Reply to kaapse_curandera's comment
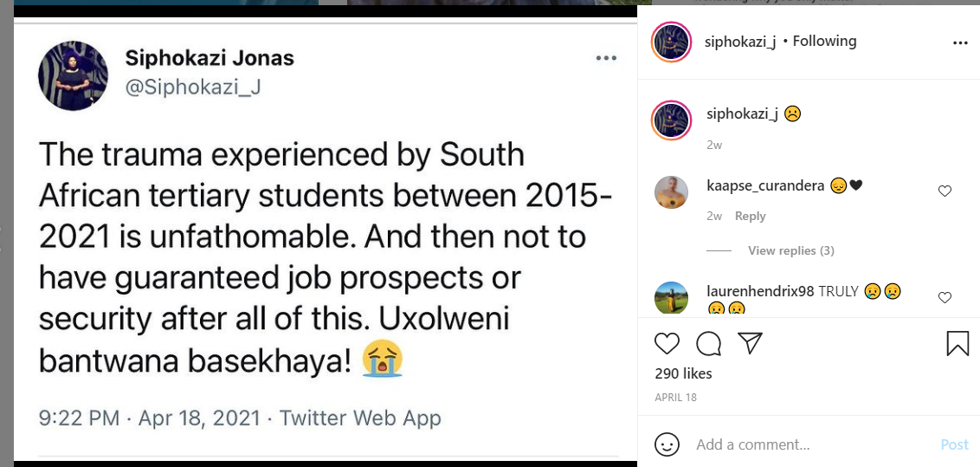The width and height of the screenshot is (980, 467). 751,216
